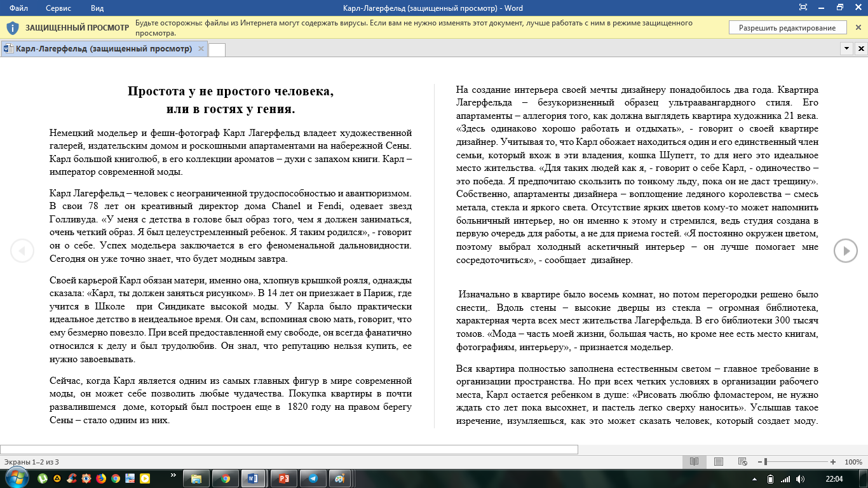Launch uTorrent from quick launch
Image resolution: width=868 pixels, height=488 pixels.
pyautogui.click(x=43, y=478)
